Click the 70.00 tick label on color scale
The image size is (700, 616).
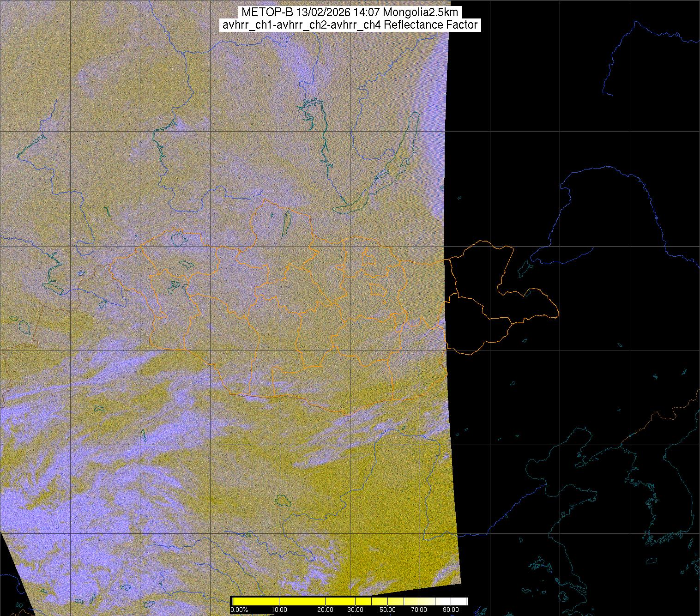tap(421, 610)
